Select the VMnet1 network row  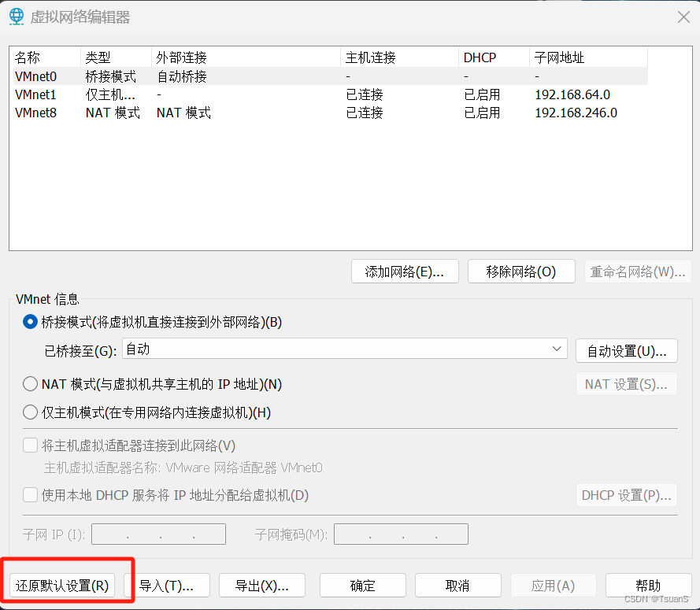point(331,94)
